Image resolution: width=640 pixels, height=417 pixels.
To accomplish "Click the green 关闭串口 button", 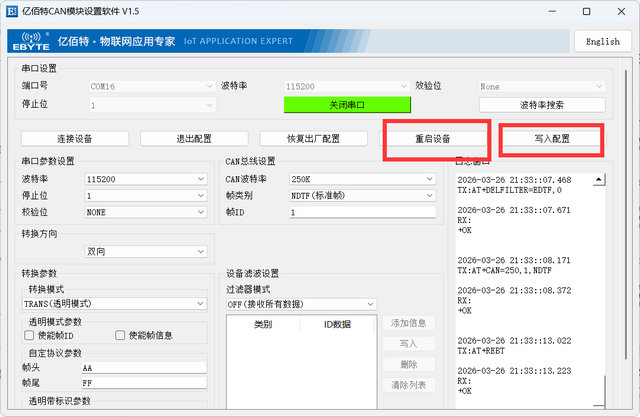I will tap(347, 105).
